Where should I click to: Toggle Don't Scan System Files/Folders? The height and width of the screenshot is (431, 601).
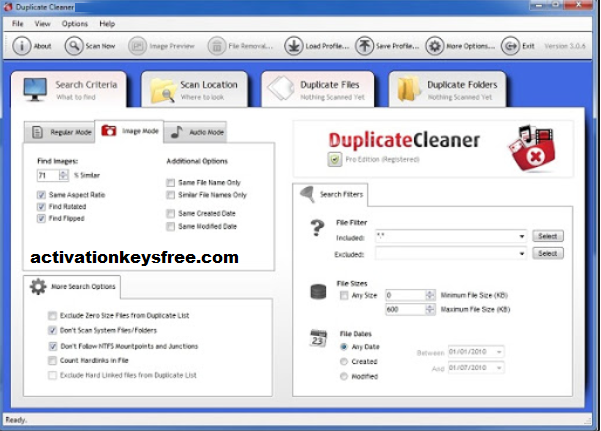pyautogui.click(x=52, y=330)
